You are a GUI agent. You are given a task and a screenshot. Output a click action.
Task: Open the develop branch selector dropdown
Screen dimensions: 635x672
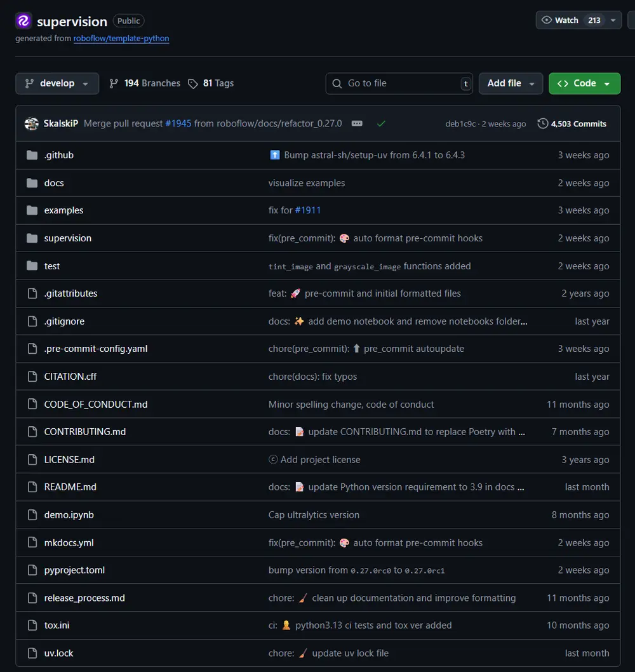57,83
